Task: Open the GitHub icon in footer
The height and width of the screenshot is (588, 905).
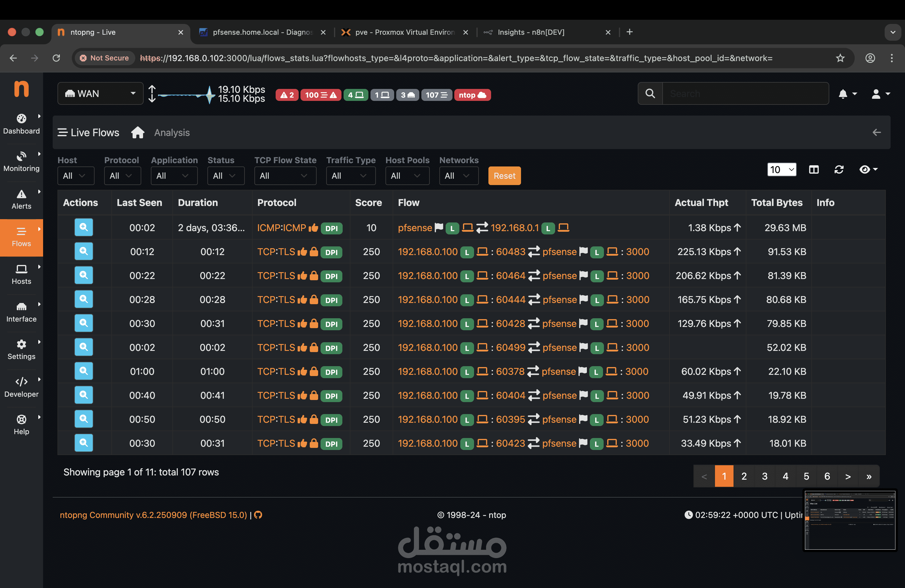Action: pos(258,515)
